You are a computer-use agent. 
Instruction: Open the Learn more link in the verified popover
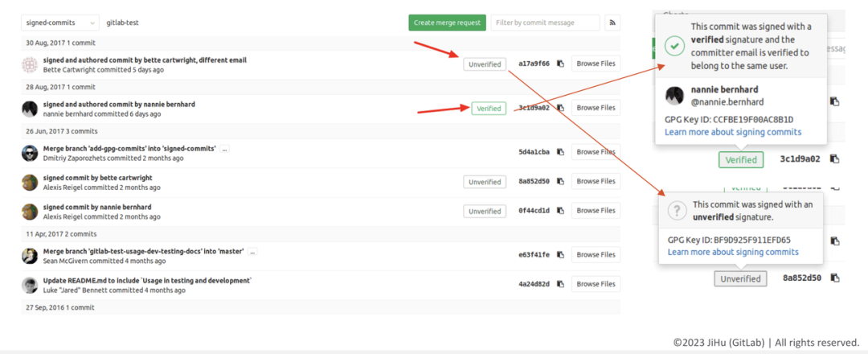click(x=733, y=132)
